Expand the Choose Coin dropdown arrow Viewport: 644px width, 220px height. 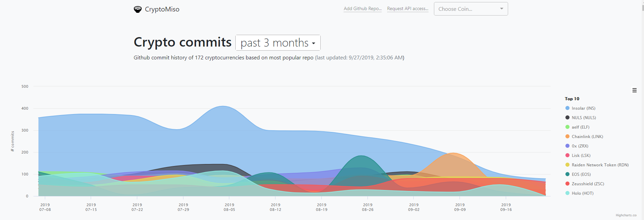point(502,9)
